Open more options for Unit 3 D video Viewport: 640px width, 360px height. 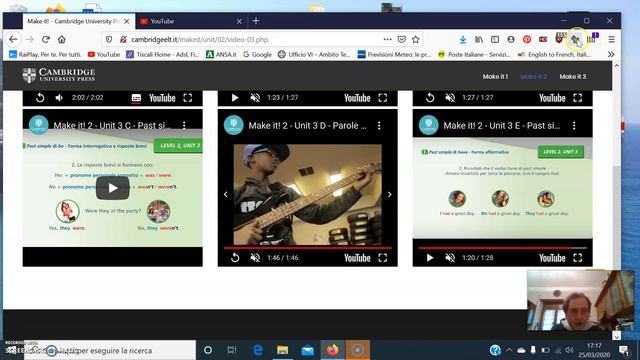379,125
